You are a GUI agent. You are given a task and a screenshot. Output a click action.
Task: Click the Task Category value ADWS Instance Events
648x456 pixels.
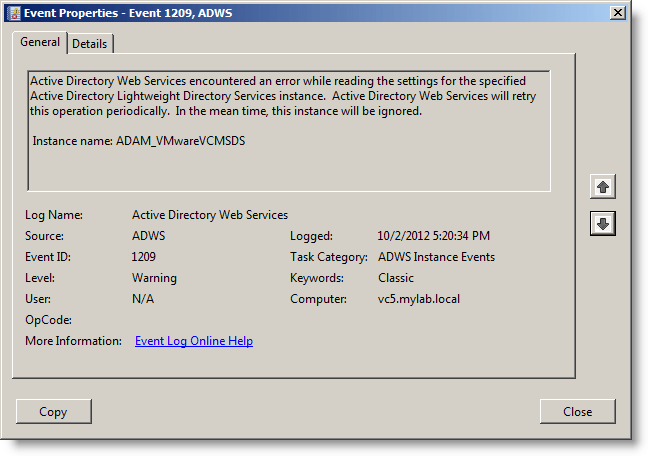point(436,257)
